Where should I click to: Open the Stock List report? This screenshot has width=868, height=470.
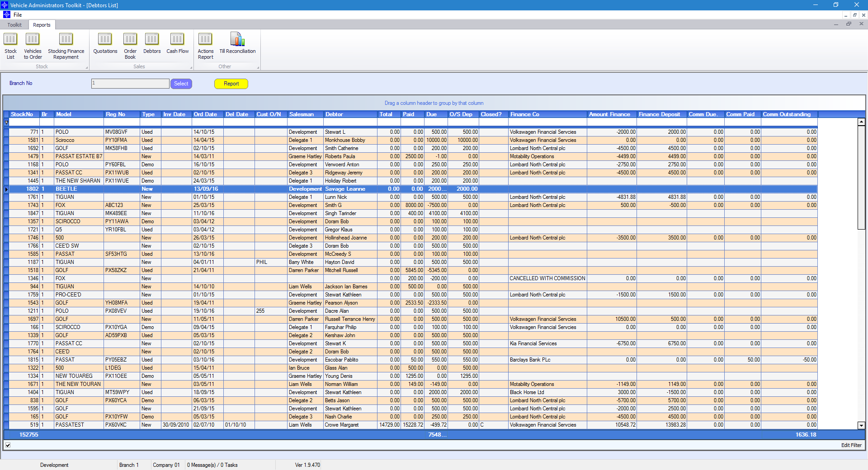10,46
